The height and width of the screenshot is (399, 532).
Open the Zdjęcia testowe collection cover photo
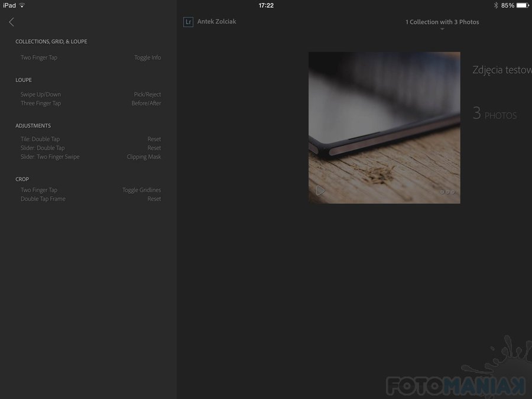384,128
